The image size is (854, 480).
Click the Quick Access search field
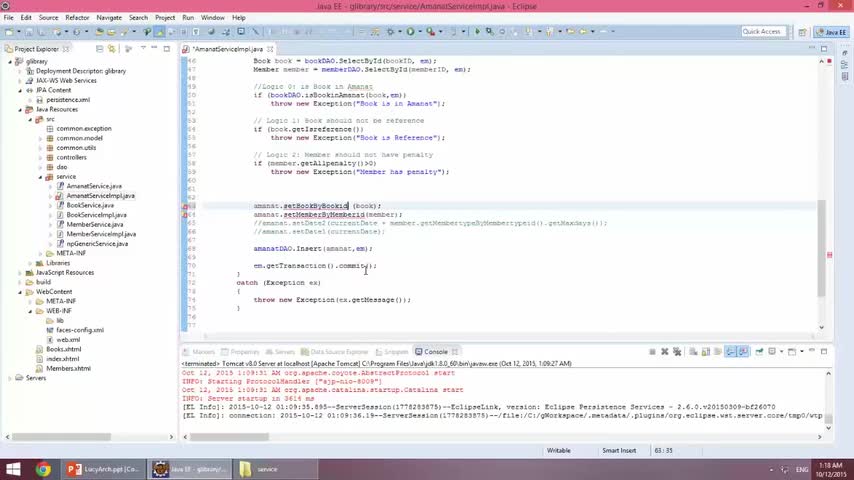click(764, 32)
